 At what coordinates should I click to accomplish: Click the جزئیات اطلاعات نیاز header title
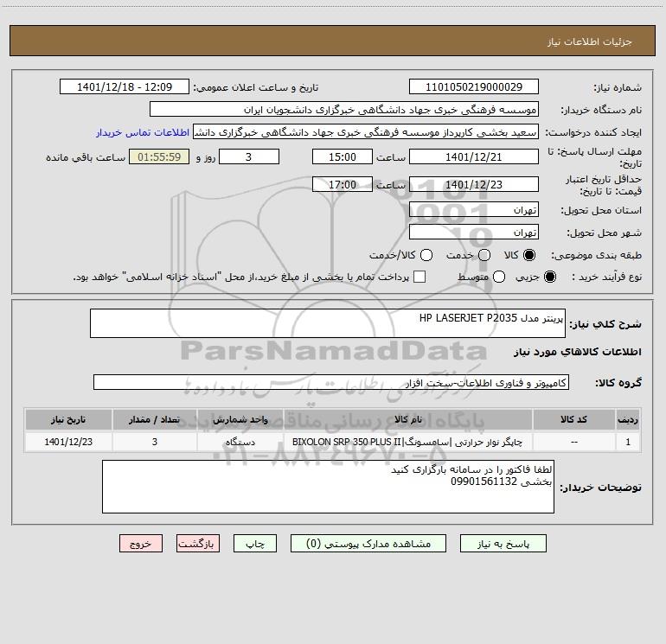(x=590, y=41)
